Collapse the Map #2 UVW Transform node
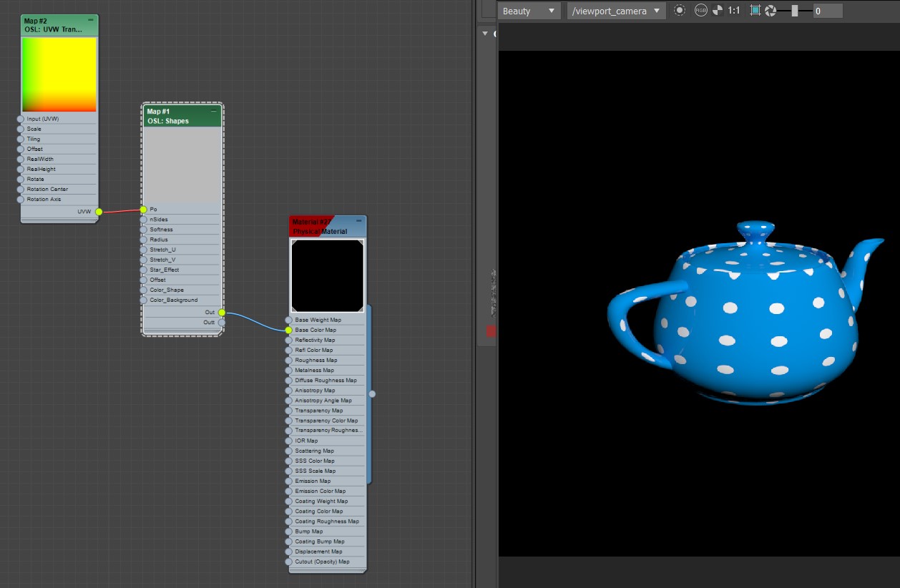The height and width of the screenshot is (588, 900). 91,19
